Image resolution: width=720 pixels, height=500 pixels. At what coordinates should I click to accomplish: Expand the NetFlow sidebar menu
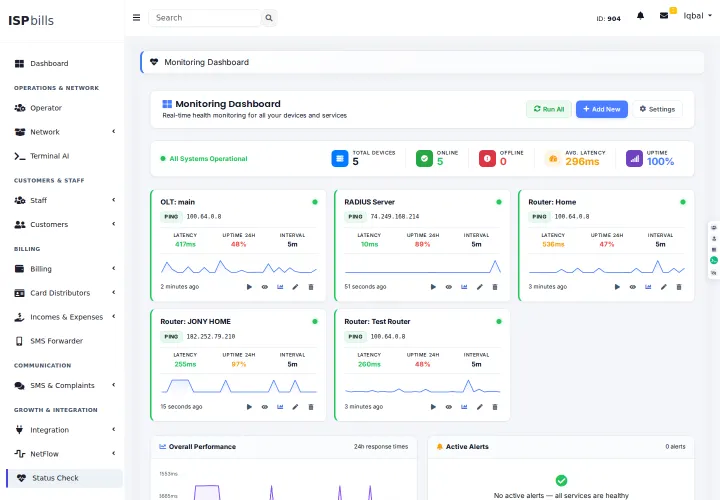(x=64, y=454)
